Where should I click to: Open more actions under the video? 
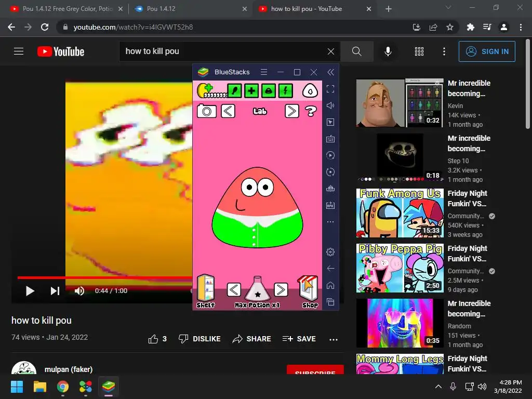click(334, 339)
